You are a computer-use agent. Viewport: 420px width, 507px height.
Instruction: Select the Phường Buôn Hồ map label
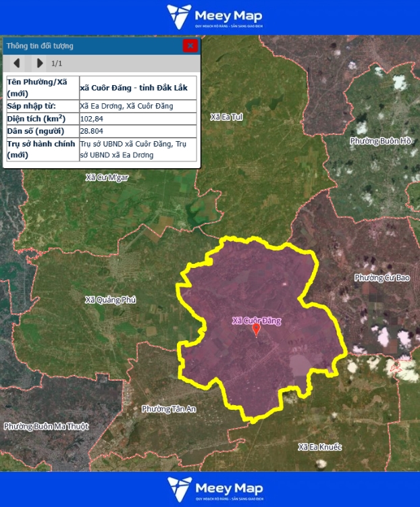click(381, 141)
